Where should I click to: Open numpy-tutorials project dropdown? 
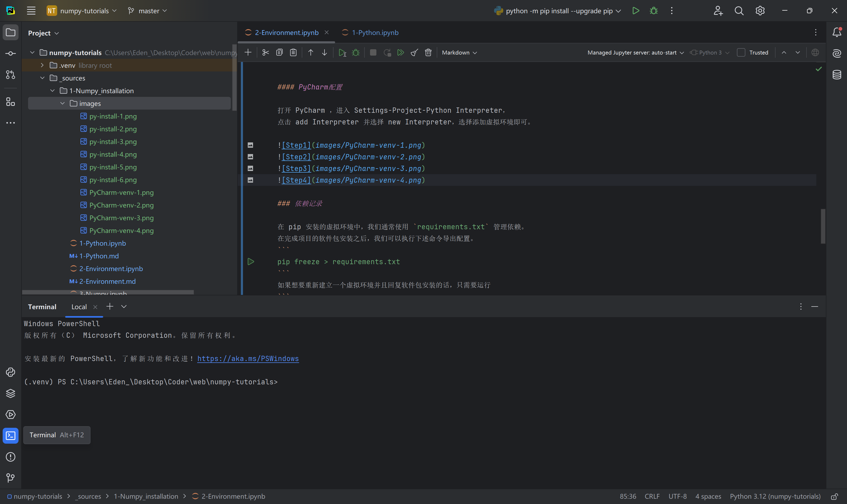pyautogui.click(x=82, y=11)
